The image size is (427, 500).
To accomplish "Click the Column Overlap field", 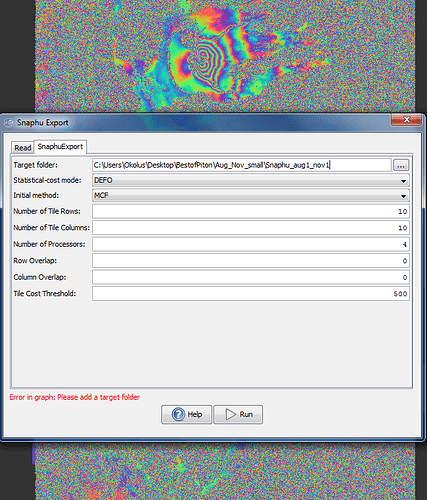I will (x=251, y=277).
